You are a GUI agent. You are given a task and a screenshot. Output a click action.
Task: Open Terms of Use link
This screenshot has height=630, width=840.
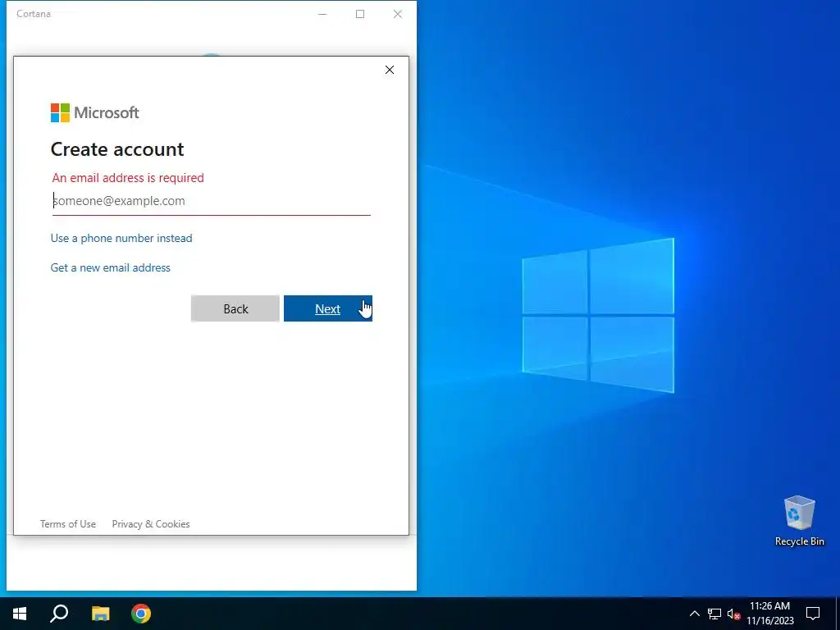(x=68, y=524)
